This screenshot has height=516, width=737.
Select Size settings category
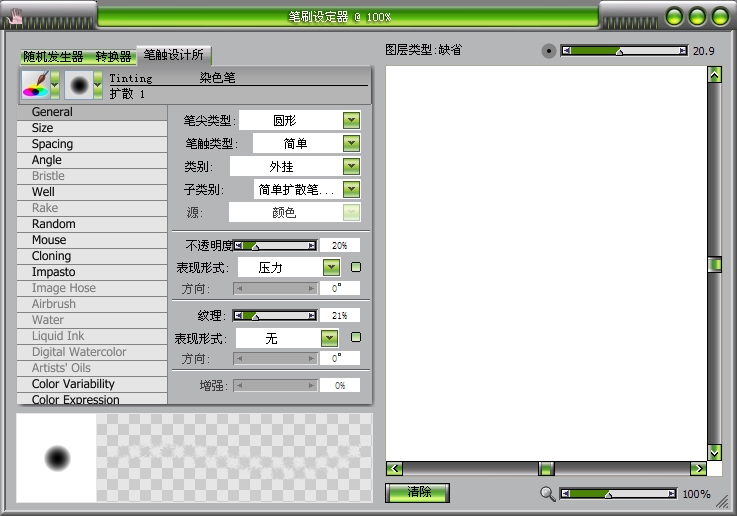92,128
